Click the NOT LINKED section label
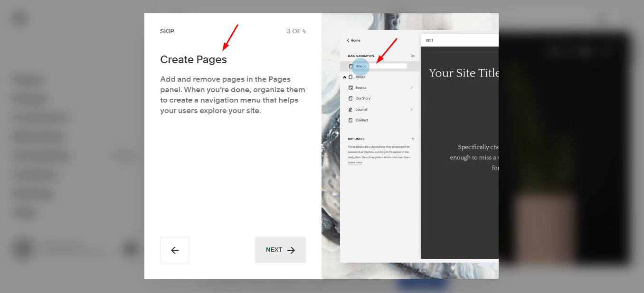 tap(356, 139)
